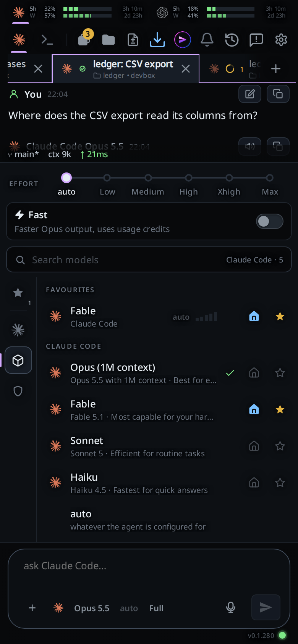Open the Full permission mode selector
This screenshot has height=644, width=298.
pyautogui.click(x=156, y=608)
